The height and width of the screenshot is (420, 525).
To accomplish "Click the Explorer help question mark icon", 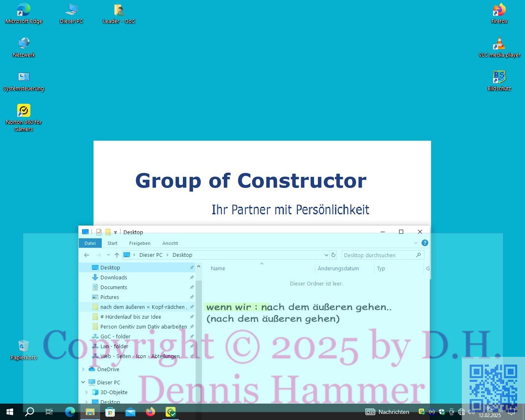I will point(425,243).
